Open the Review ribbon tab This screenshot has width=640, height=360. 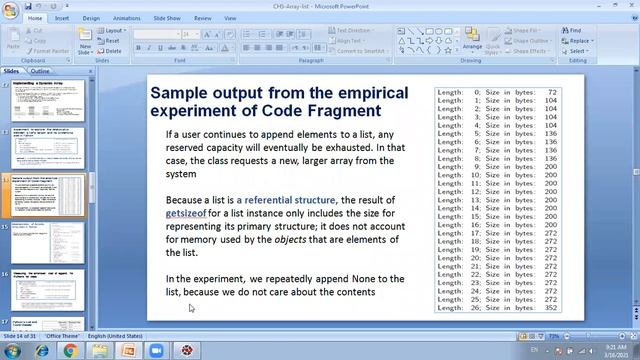click(x=203, y=18)
